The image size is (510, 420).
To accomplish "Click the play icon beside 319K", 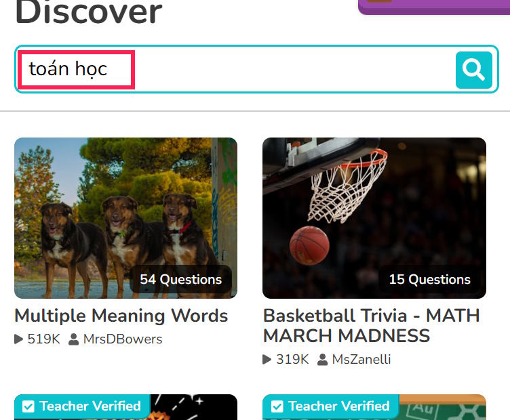I will coord(267,359).
